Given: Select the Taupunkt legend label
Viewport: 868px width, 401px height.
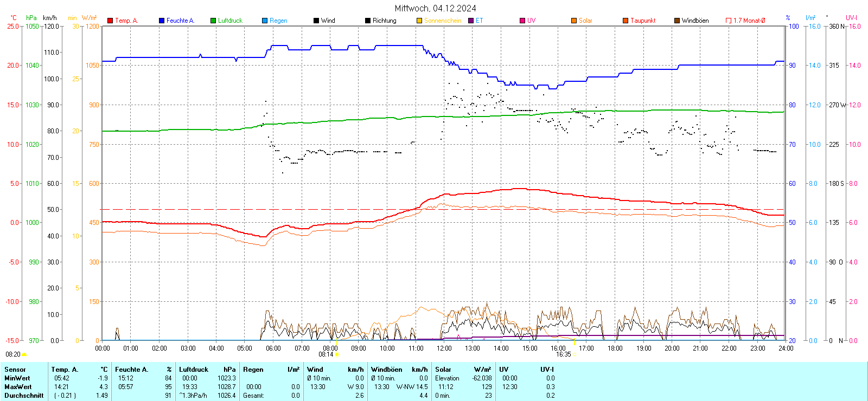Looking at the screenshot, I should pos(642,21).
